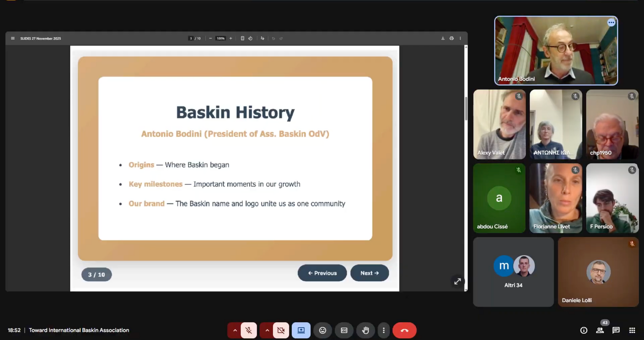Rotate the PDF document counterclockwise
The image size is (644, 340).
[250, 39]
